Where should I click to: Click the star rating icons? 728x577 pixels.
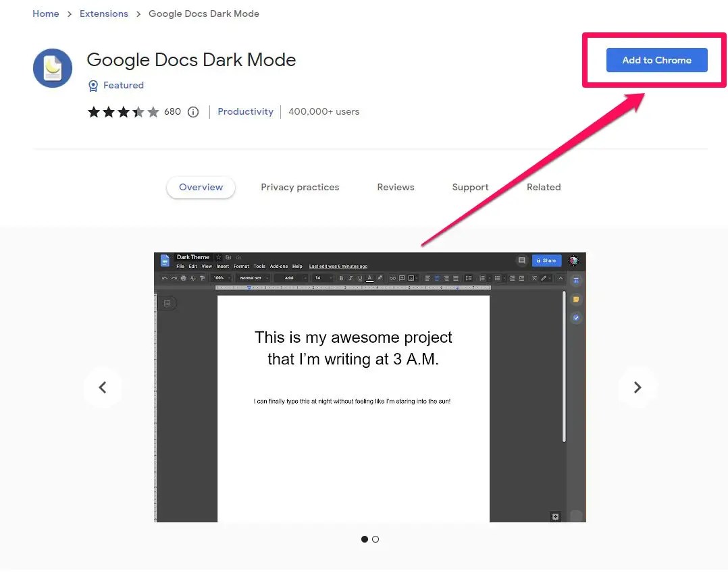pos(124,112)
